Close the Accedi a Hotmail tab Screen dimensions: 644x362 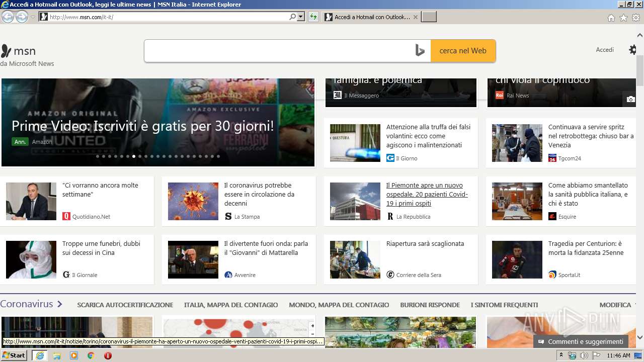click(x=415, y=17)
